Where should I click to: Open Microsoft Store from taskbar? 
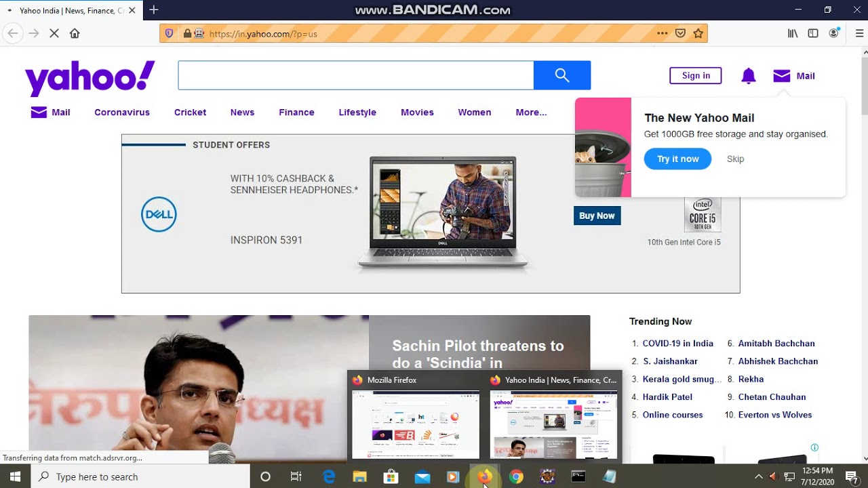click(x=391, y=476)
